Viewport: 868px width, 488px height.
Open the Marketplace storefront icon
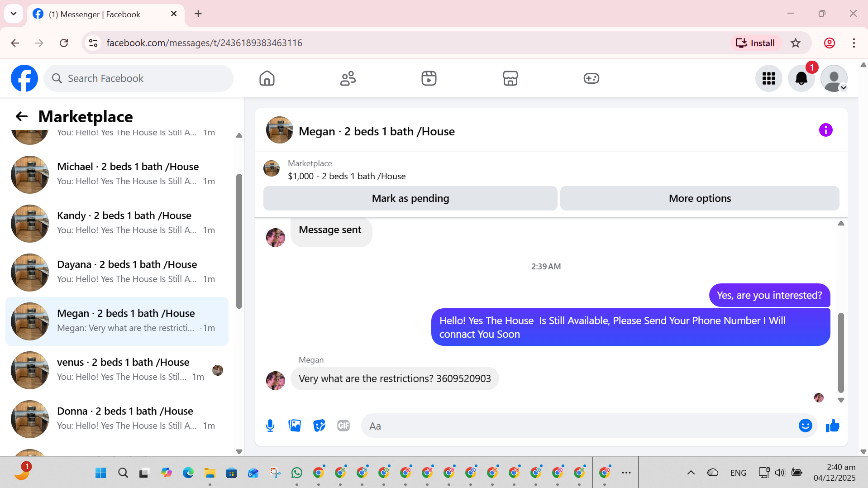pyautogui.click(x=510, y=78)
